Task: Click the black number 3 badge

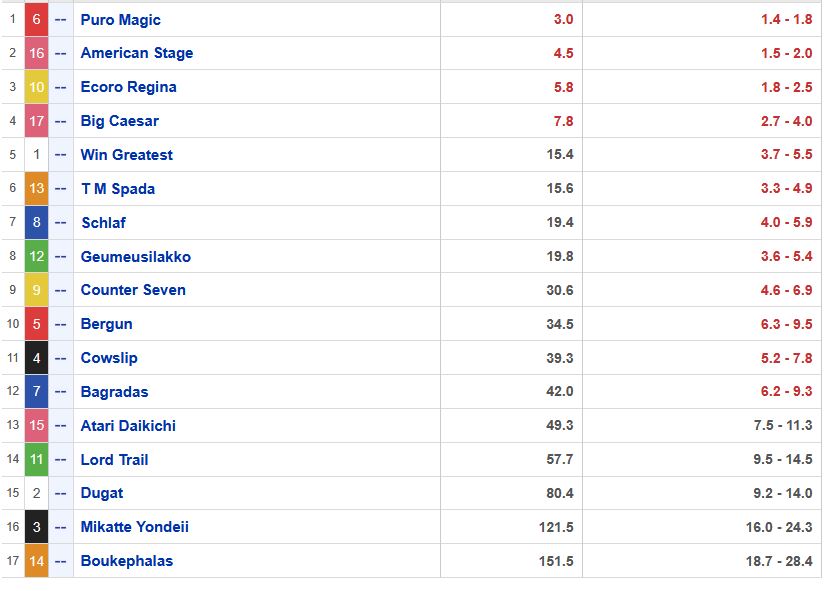Action: (37, 527)
